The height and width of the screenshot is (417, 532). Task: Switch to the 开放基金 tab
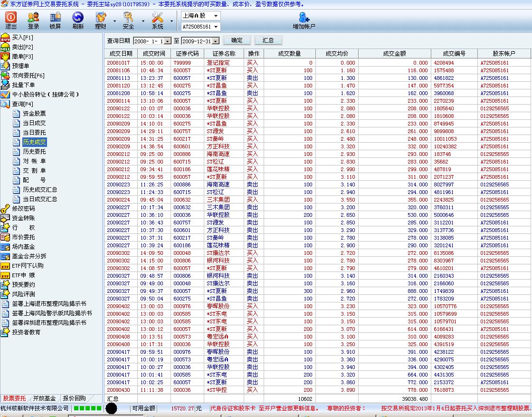click(45, 398)
